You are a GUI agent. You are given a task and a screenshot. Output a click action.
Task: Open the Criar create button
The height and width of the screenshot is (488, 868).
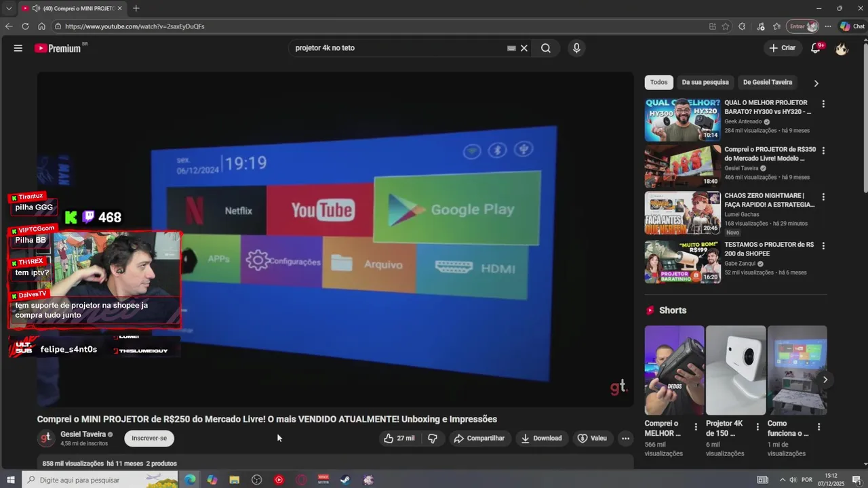click(782, 48)
